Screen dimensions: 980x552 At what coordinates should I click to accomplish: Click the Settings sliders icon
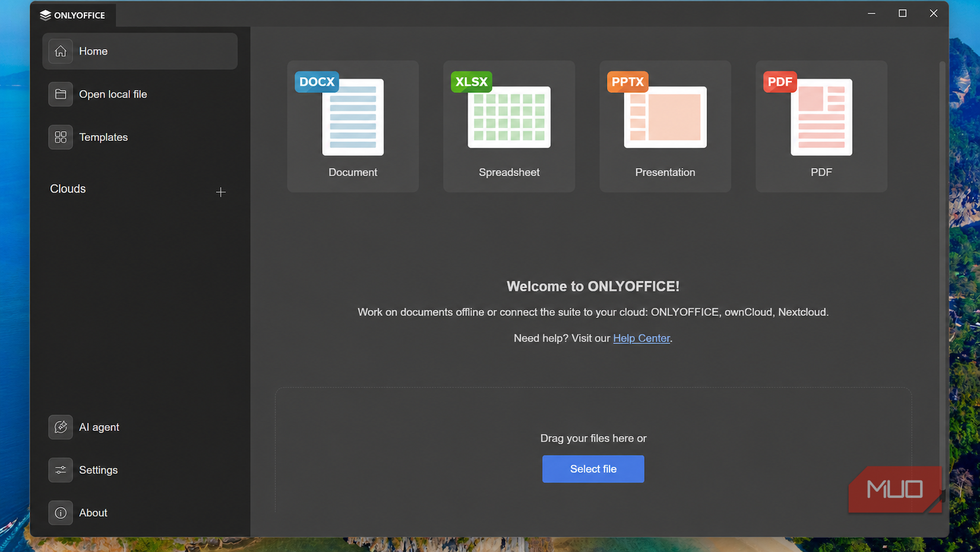[x=61, y=470]
